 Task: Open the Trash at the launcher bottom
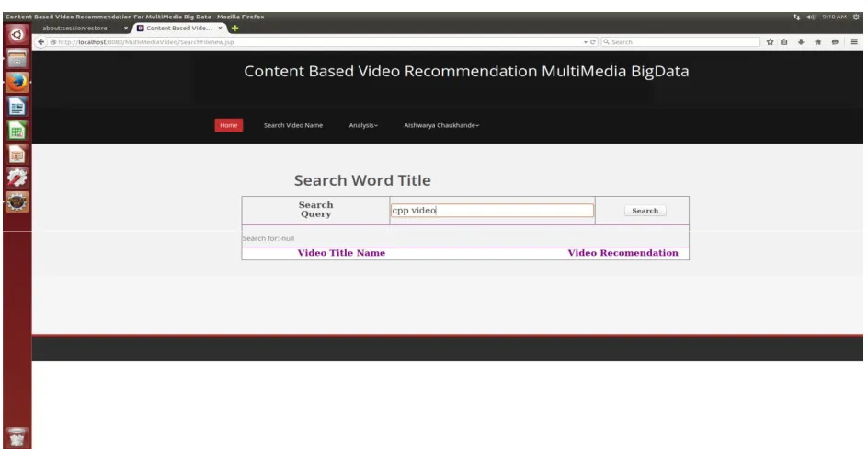point(17,437)
